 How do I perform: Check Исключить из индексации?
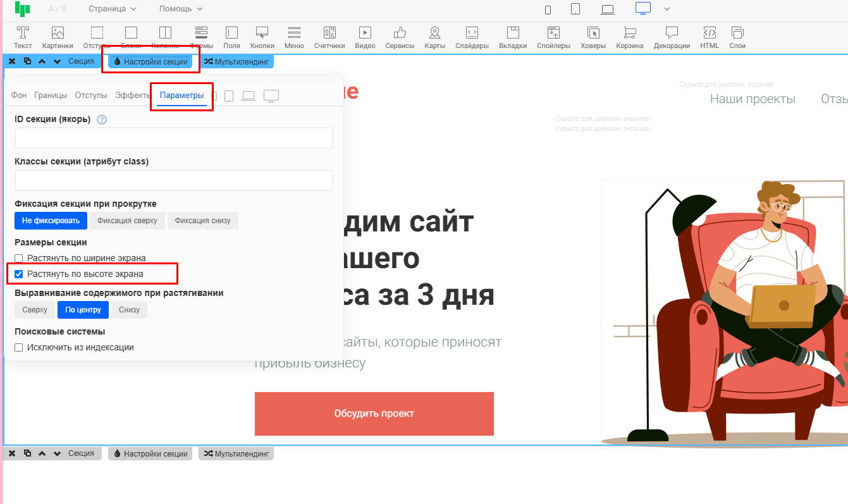point(19,347)
